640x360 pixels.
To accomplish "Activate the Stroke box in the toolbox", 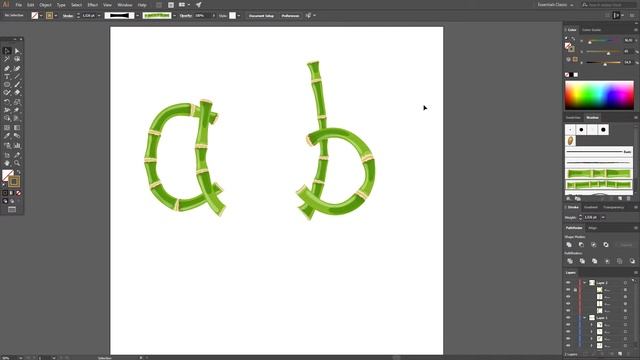I will pos(14,181).
